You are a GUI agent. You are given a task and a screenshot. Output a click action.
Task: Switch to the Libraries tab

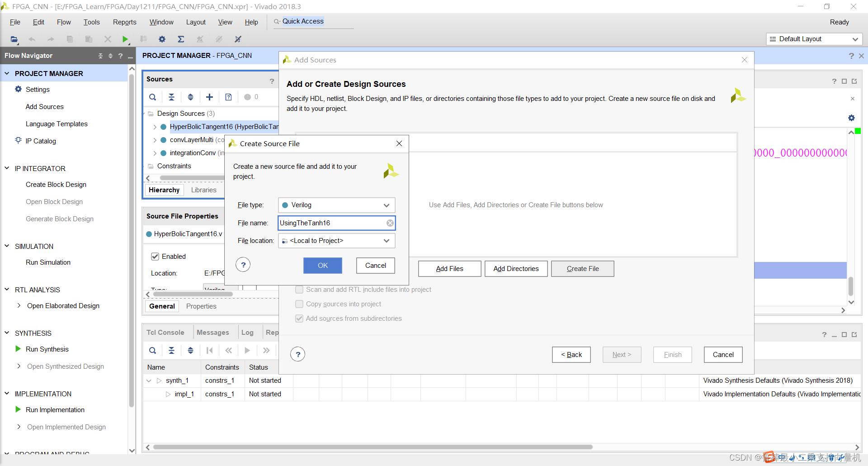tap(203, 190)
